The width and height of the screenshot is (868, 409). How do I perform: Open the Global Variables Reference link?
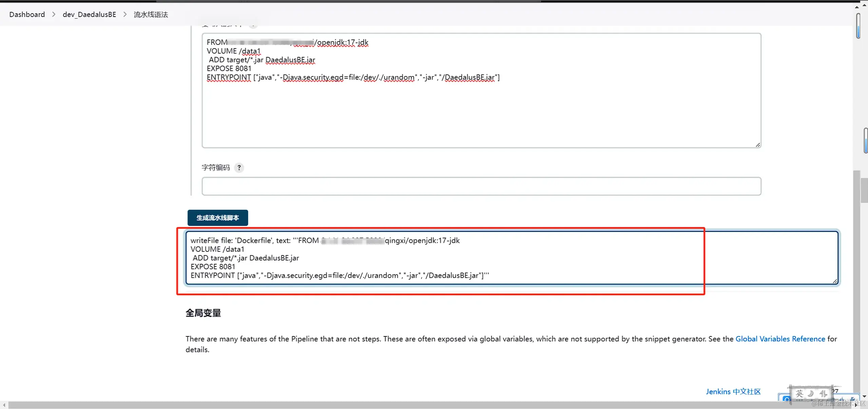coord(780,339)
